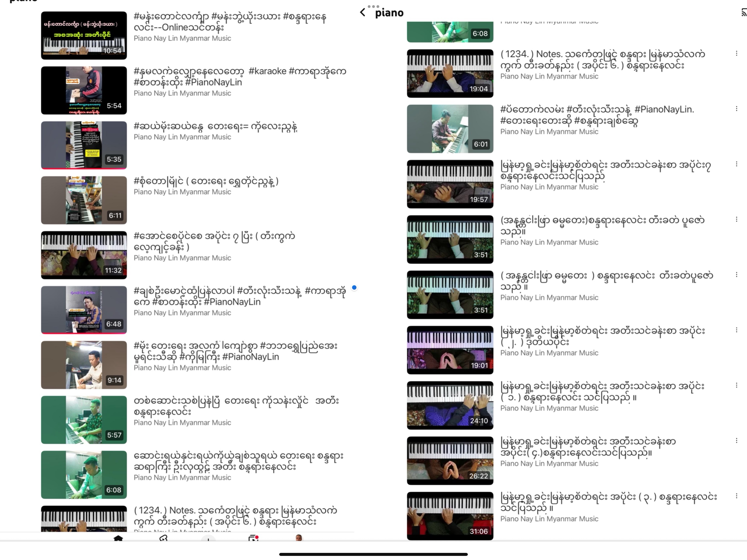Tap the blue new-content dot beside 6:48 video
Viewport: 747px width, 560px height.
354,288
